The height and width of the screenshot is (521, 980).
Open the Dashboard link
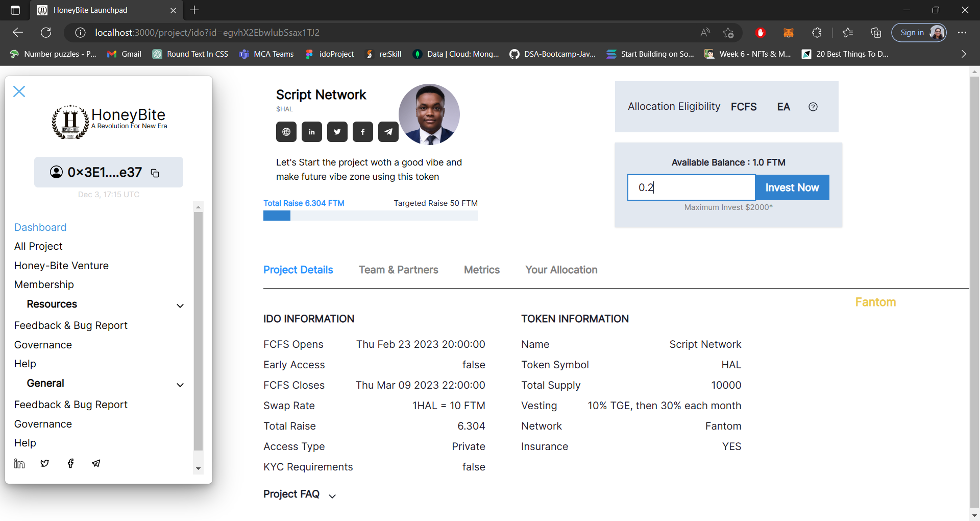pos(40,227)
